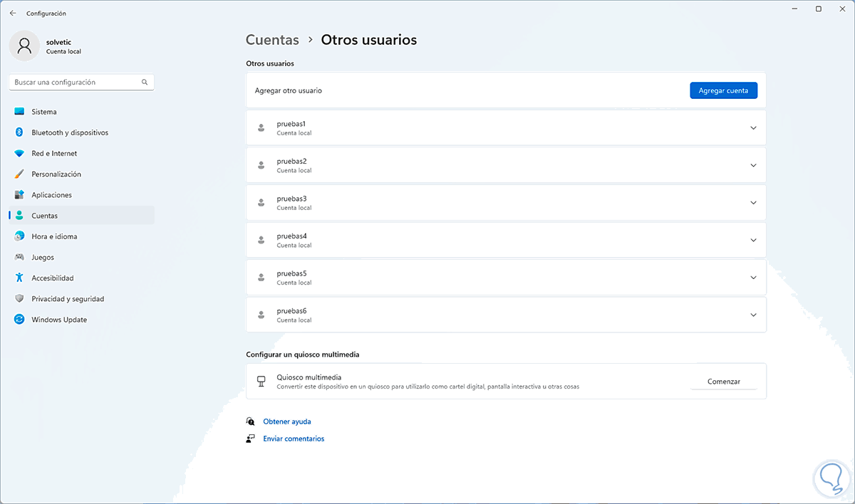
Task: Go to Cuentas via the breadcrumb
Action: click(272, 40)
